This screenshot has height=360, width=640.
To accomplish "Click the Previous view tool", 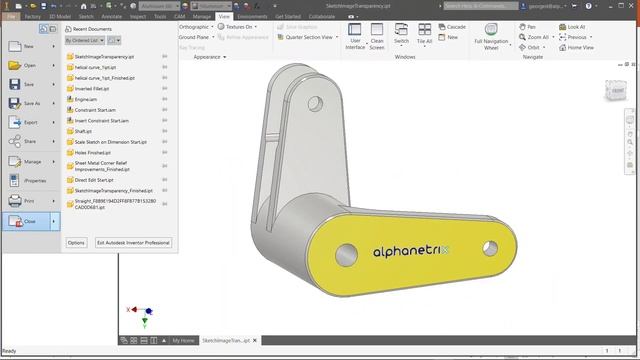I will [573, 37].
